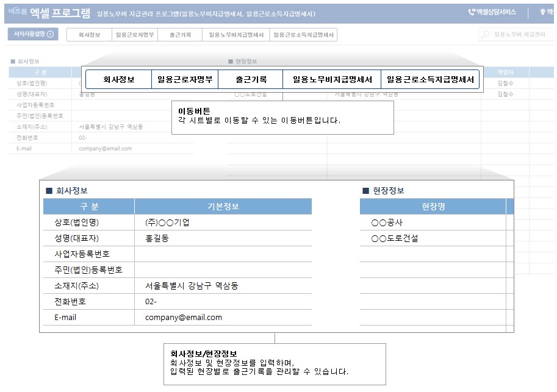Select the ○○공사 site name cell
This screenshot has height=392, width=557.
433,223
